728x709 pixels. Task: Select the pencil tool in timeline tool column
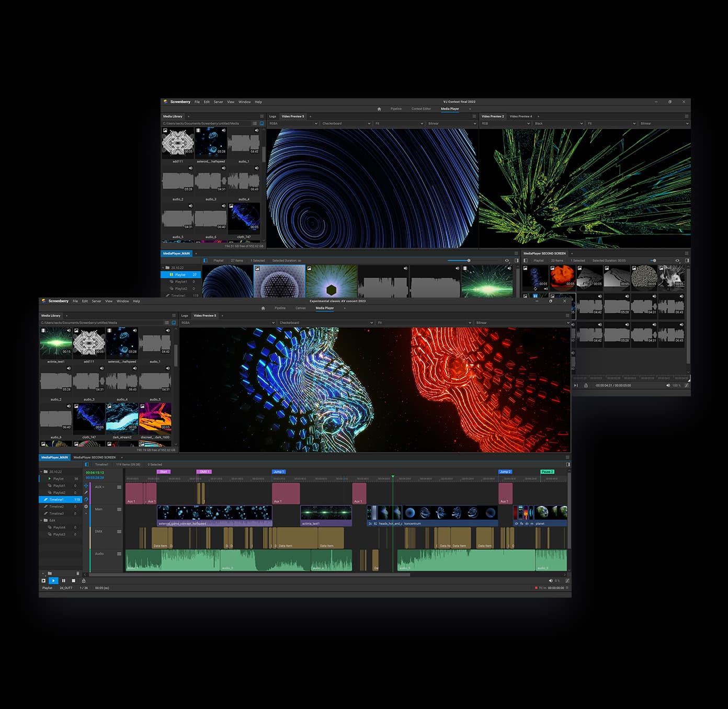[86, 493]
